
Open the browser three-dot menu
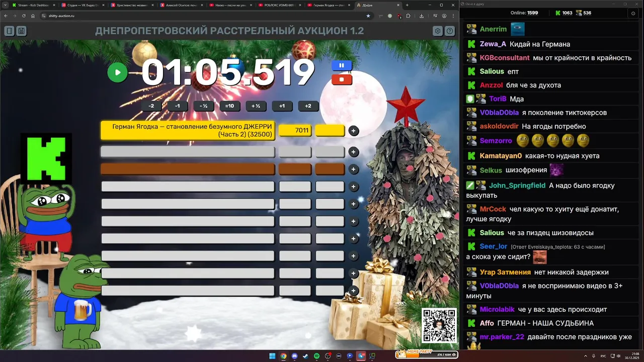tap(453, 16)
